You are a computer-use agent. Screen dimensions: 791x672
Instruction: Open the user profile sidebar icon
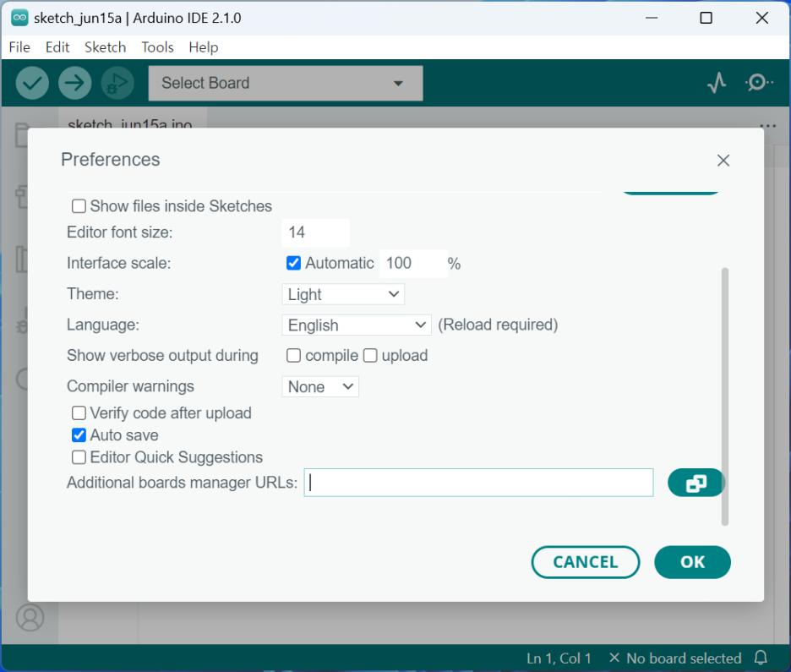pos(30,617)
